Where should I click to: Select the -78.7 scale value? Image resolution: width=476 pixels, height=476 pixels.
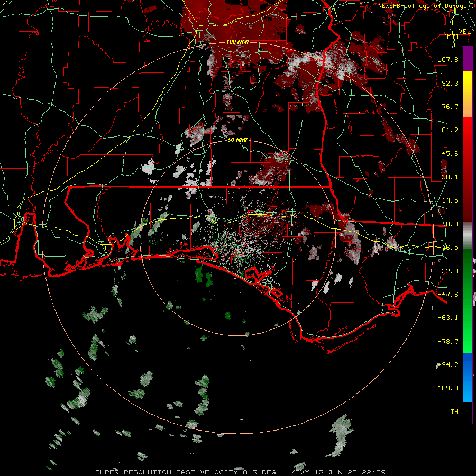point(448,342)
